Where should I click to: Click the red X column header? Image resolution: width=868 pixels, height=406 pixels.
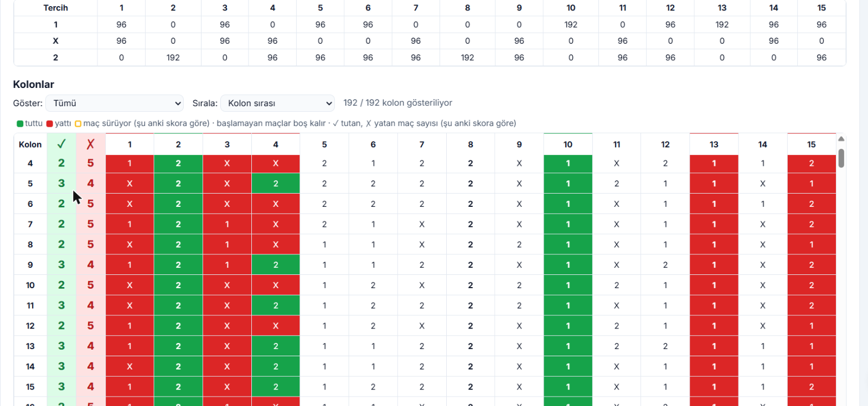[91, 144]
